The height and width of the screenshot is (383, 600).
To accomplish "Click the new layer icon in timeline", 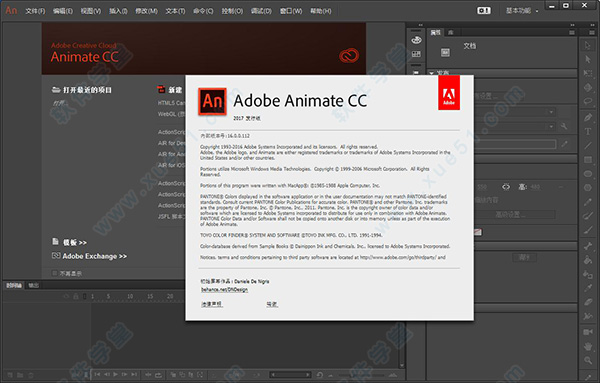I will (x=10, y=375).
